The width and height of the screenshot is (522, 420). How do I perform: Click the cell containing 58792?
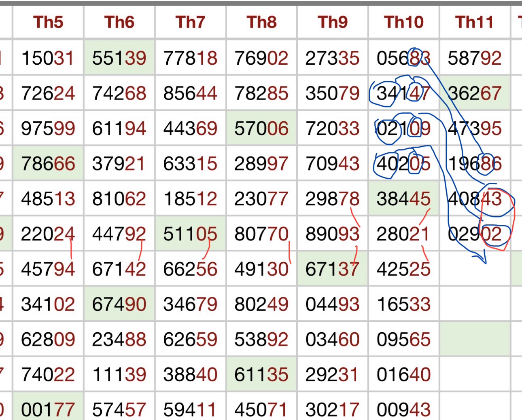point(474,58)
